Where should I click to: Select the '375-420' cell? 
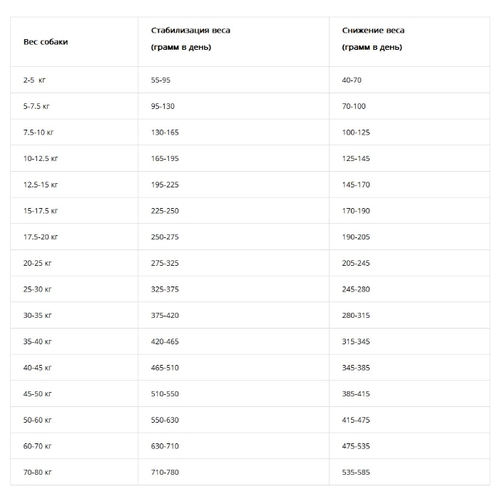pyautogui.click(x=165, y=315)
